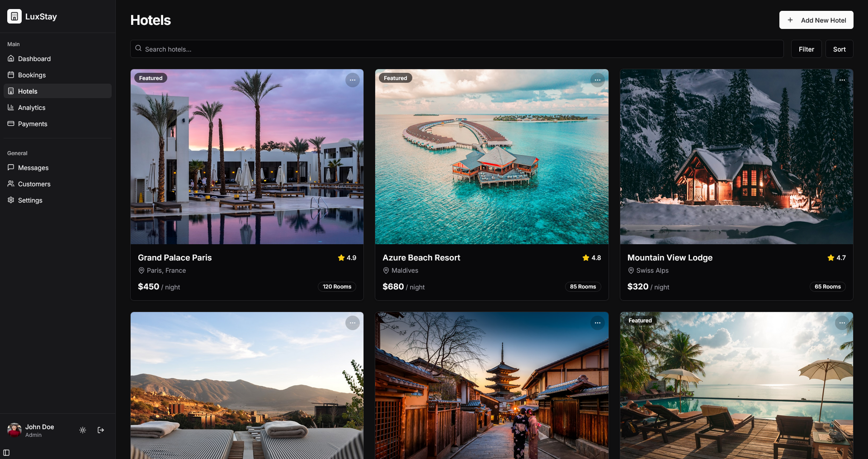Image resolution: width=868 pixels, height=459 pixels.
Task: Click the $450 / night price
Action: [159, 287]
